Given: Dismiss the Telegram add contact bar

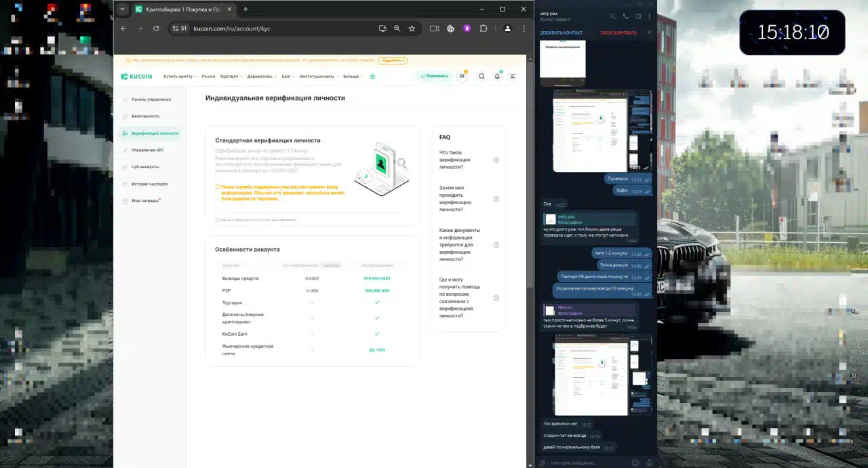Looking at the screenshot, I should [x=649, y=33].
